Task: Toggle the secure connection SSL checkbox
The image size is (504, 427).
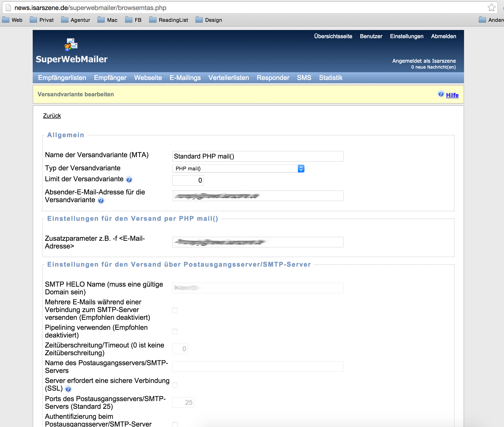Action: 175,385
